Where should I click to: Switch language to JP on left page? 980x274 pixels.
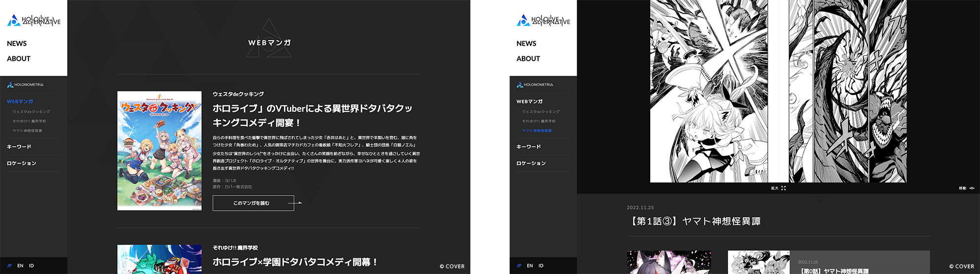coord(9,266)
